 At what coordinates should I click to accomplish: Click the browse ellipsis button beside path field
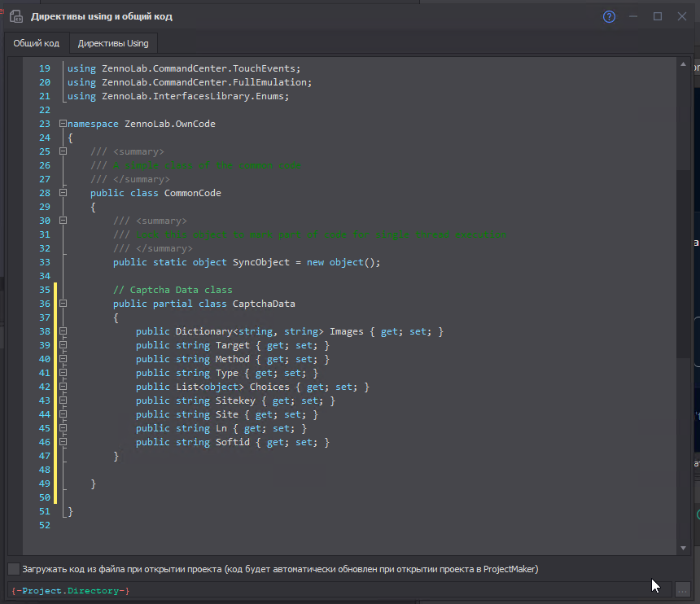(x=682, y=590)
